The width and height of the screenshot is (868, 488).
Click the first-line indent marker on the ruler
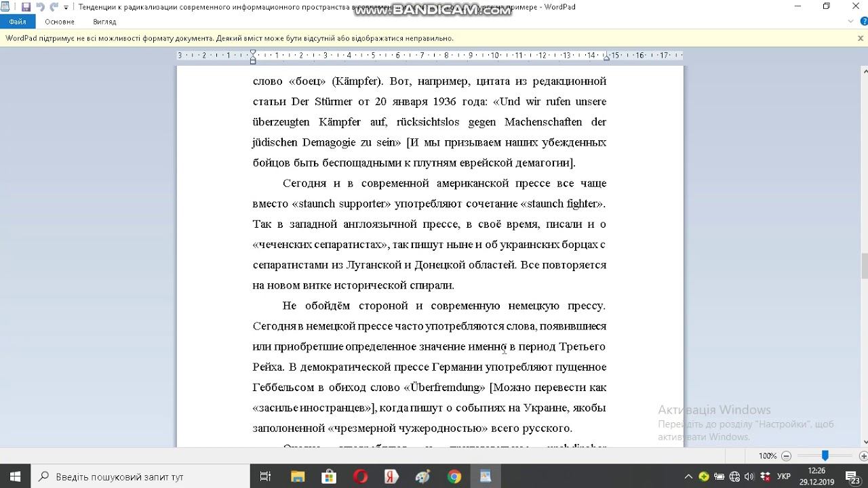tap(253, 52)
